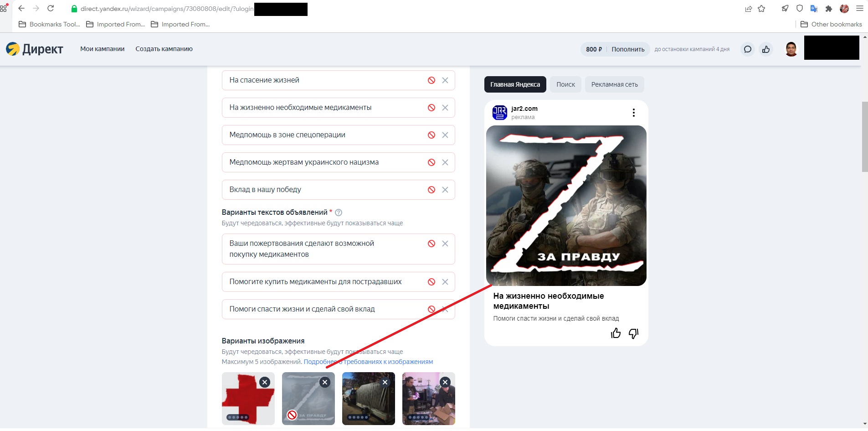Open the chat messages icon in the header

(x=748, y=49)
